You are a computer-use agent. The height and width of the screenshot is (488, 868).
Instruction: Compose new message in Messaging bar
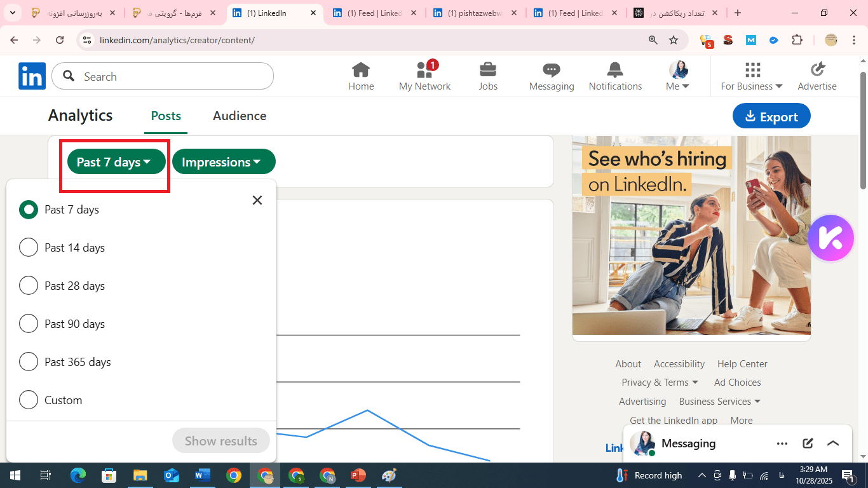point(808,444)
